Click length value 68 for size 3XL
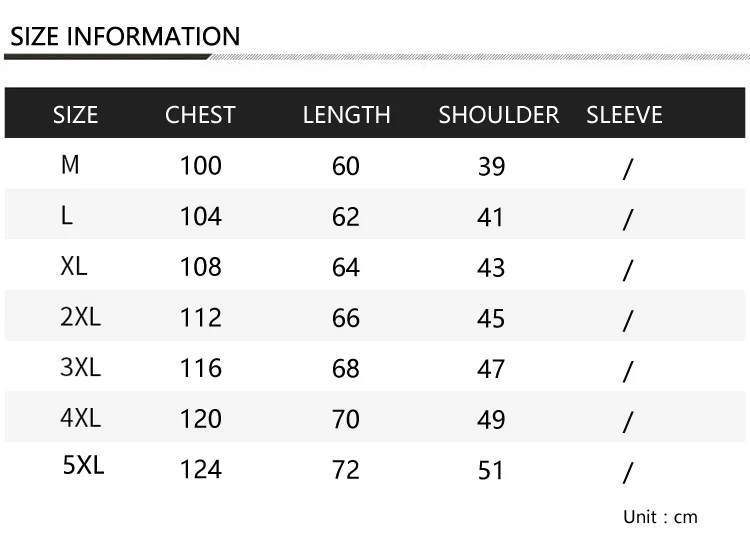 (x=346, y=368)
